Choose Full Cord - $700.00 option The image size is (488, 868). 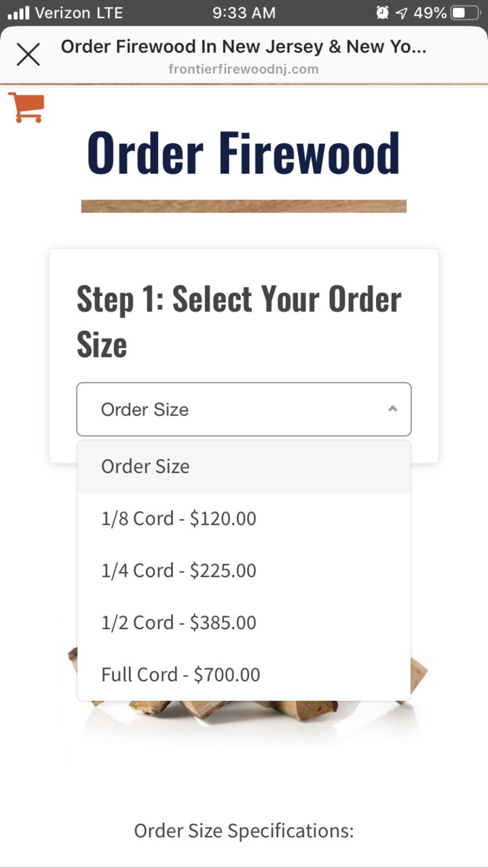(244, 675)
